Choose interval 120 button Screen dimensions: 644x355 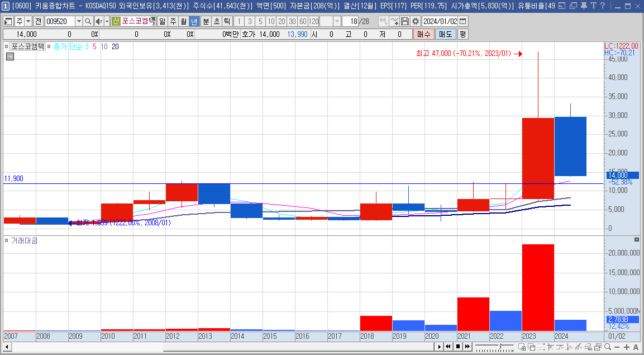click(x=313, y=21)
